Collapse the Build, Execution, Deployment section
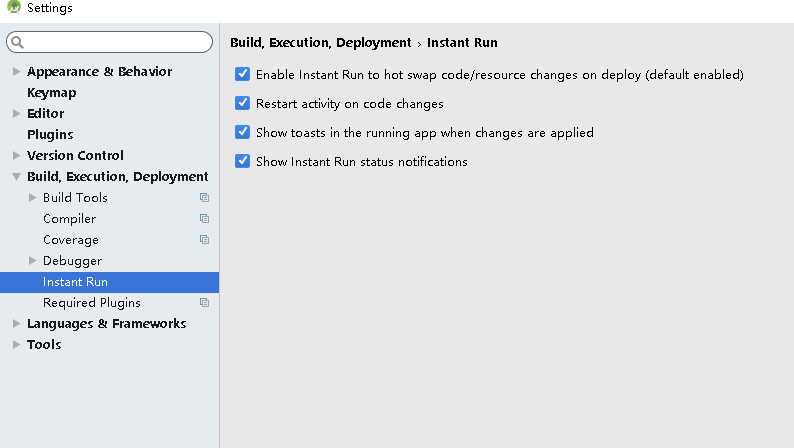Screen dimensions: 794x448 pyautogui.click(x=16, y=177)
